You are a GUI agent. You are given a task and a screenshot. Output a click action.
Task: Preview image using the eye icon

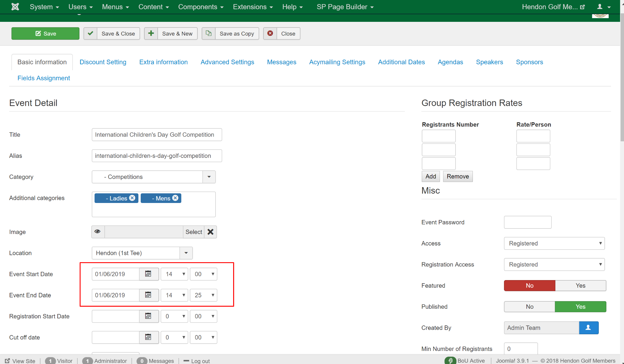coord(98,232)
